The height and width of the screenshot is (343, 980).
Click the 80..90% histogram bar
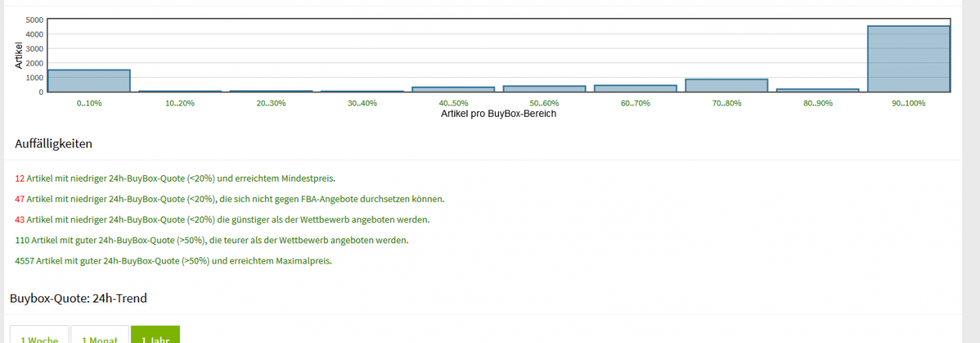pyautogui.click(x=817, y=90)
